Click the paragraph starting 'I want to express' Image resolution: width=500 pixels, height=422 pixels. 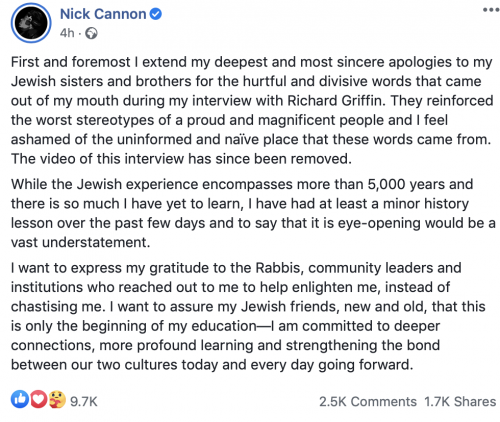tap(248, 316)
